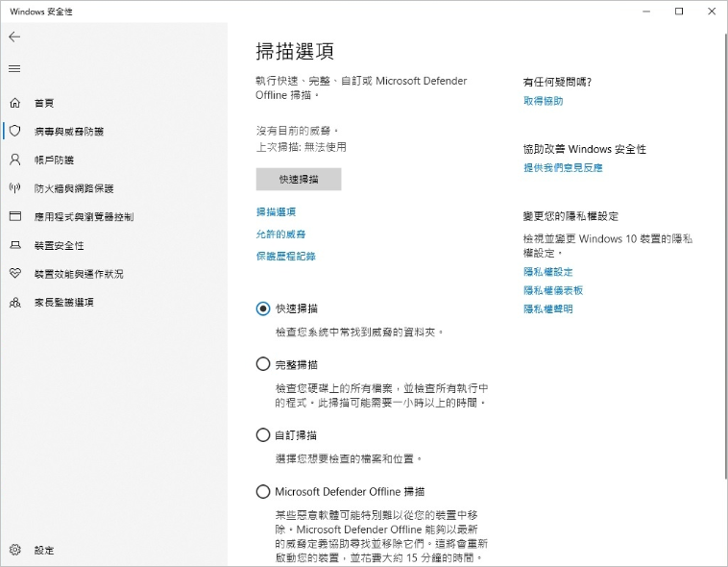Click the 取得協助 help link

[x=543, y=101]
